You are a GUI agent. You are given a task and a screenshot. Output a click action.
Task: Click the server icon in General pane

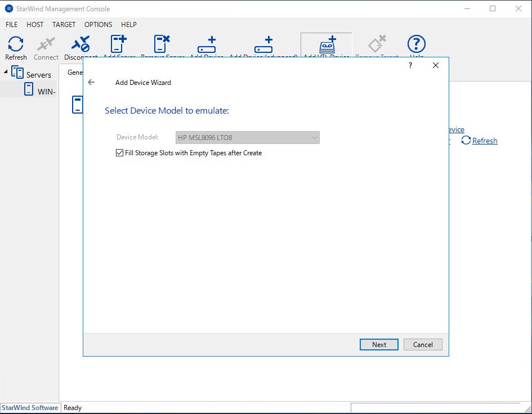coord(77,105)
